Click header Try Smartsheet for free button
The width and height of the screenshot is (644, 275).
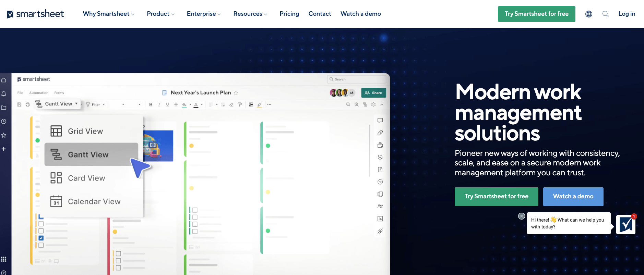point(536,14)
